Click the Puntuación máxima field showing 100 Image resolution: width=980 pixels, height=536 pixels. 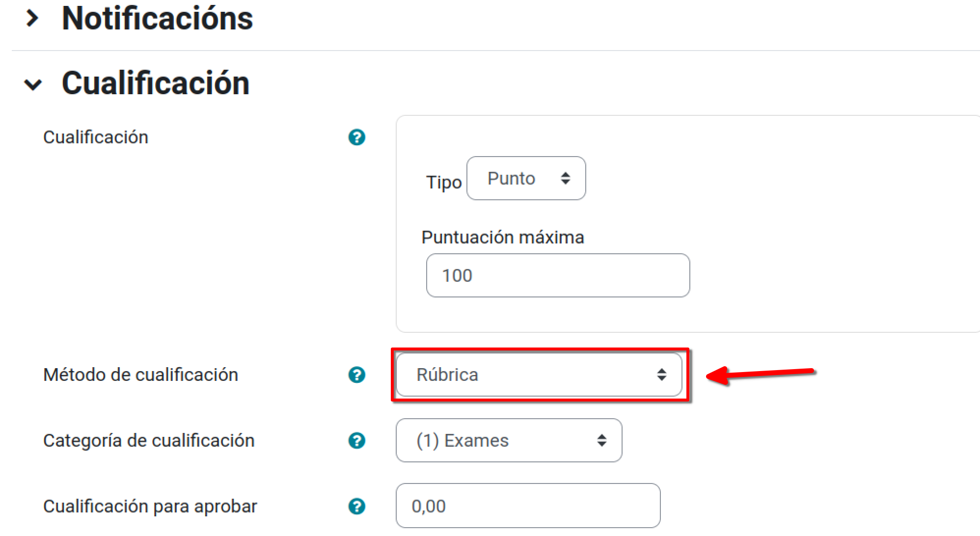click(x=557, y=275)
